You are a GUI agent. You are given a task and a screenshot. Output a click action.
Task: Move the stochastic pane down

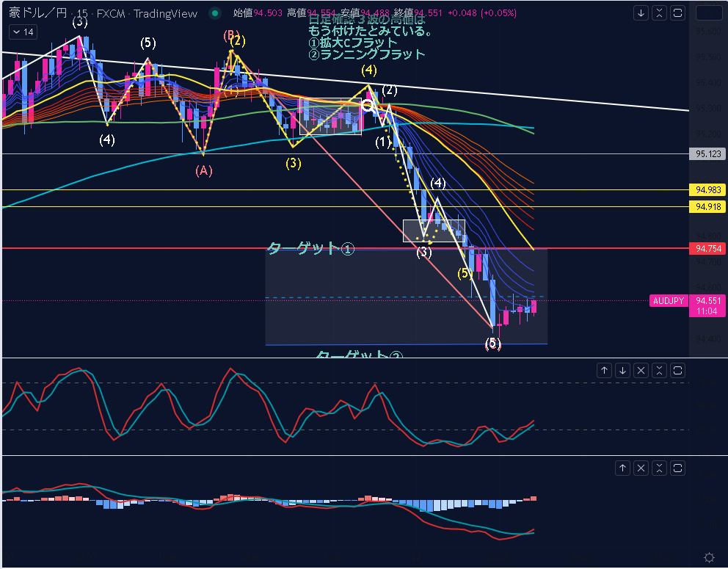(622, 371)
